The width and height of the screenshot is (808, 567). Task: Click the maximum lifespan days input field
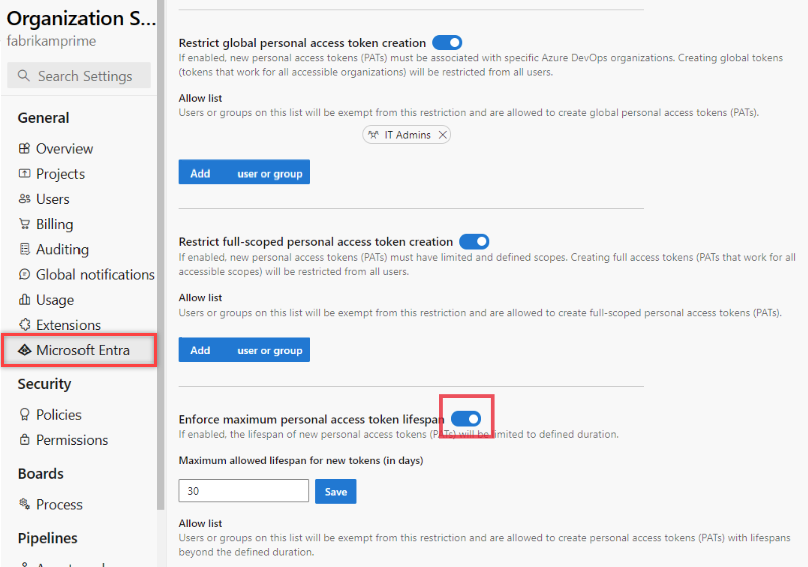[244, 491]
